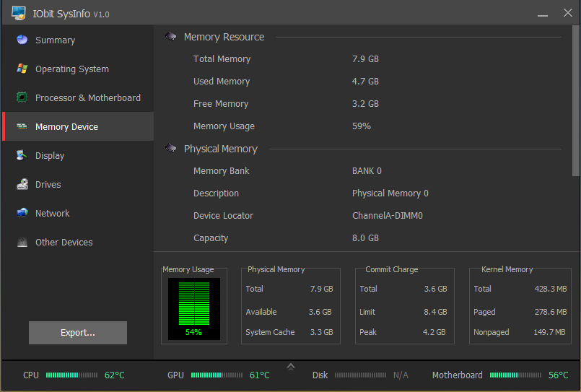Click the Physical Memory section heading in details
This screenshot has height=392, width=581.
click(x=221, y=149)
